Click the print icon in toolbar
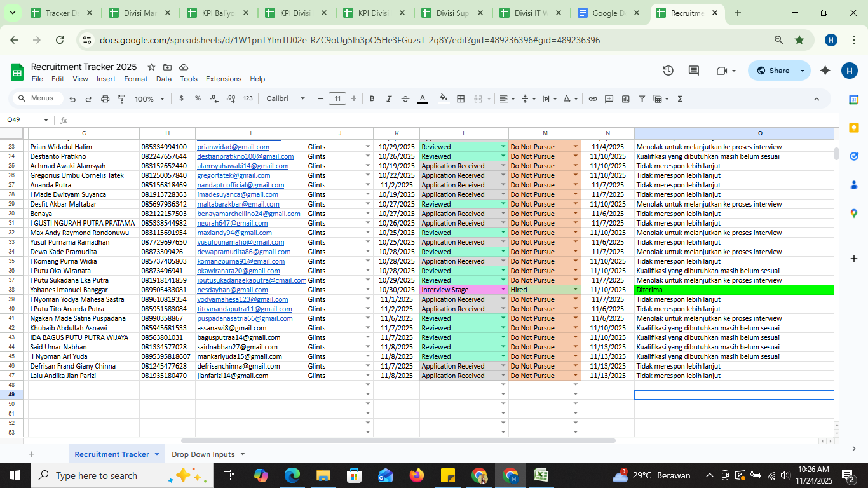The width and height of the screenshot is (868, 488). pyautogui.click(x=105, y=98)
